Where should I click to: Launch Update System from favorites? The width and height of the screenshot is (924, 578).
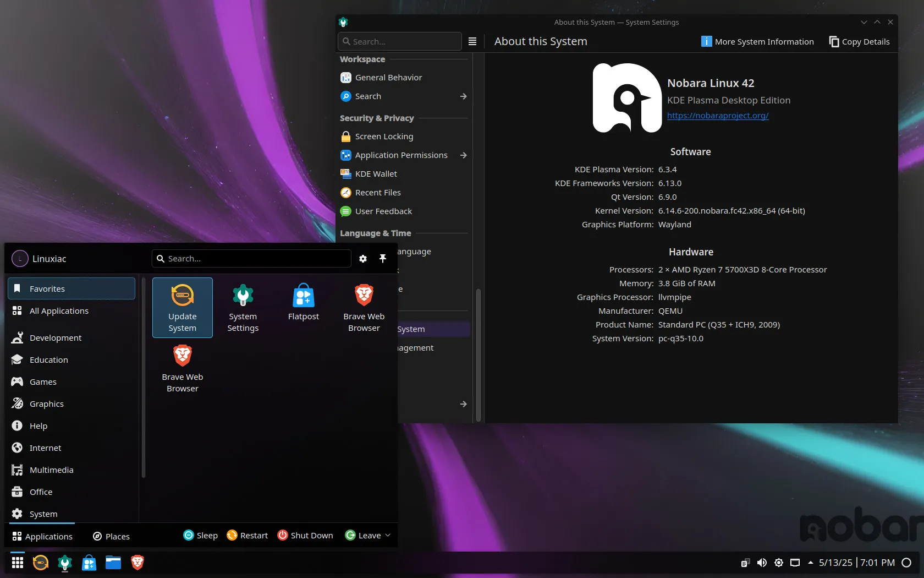point(182,307)
